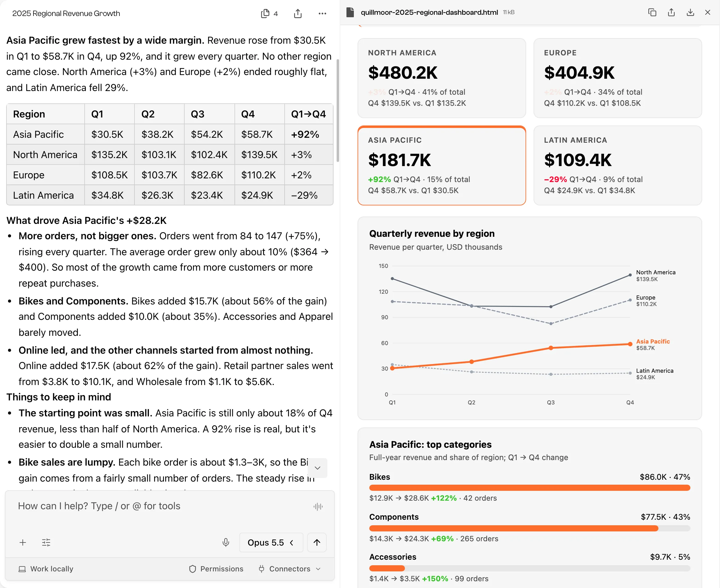
Task: Share the dashboard file from the preview header
Action: pos(671,13)
